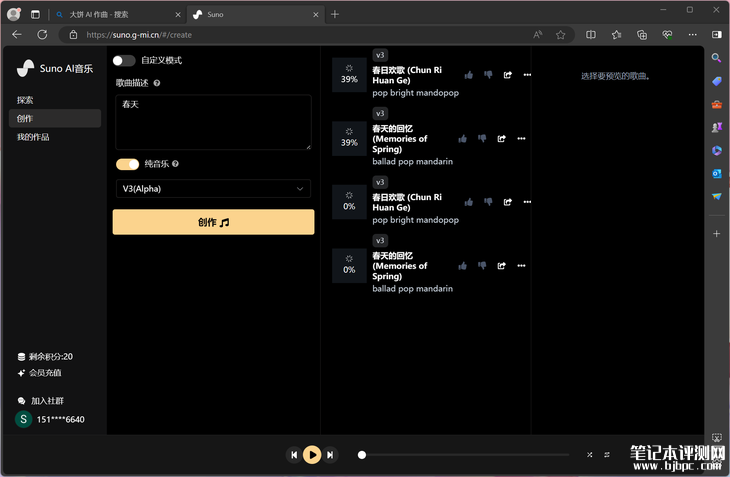The image size is (730, 477).
Task: Like the 39% 春天的回忆 song
Action: [x=462, y=139]
